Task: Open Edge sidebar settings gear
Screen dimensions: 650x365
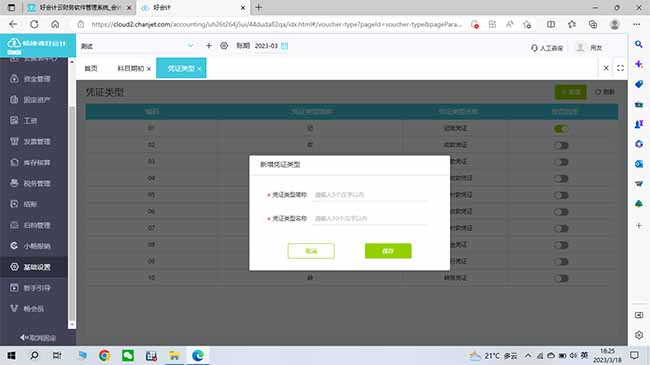Action: point(639,335)
